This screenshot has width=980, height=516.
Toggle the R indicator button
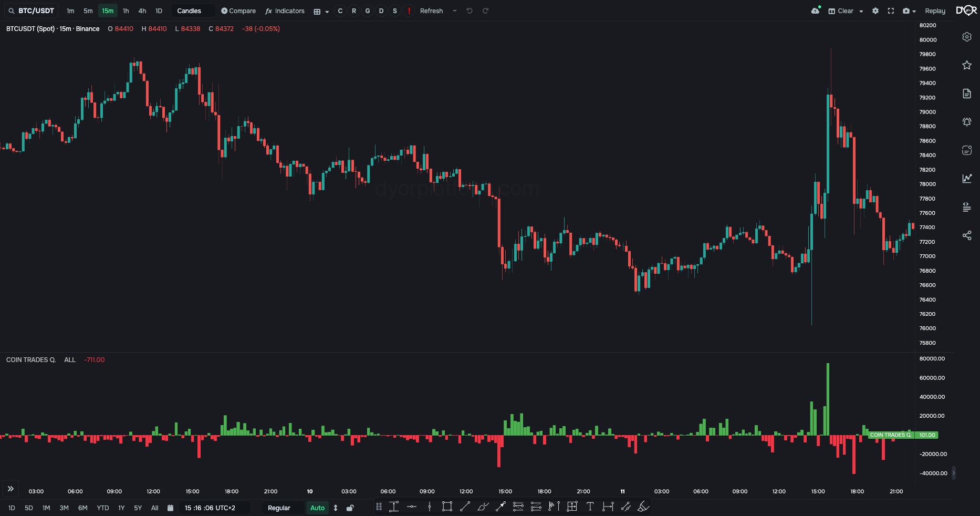(354, 11)
